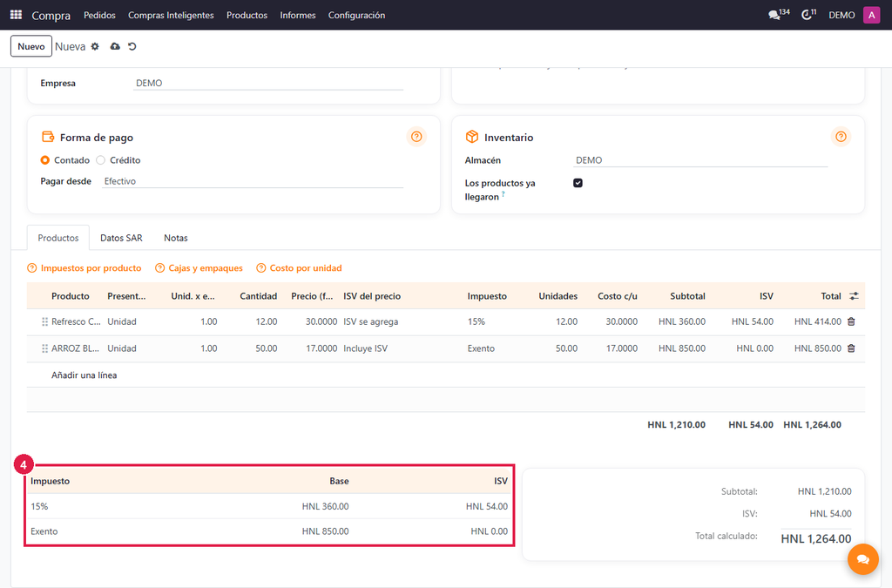Open help for Forma de pago section
Viewport: 892px width, 588px height.
[416, 137]
